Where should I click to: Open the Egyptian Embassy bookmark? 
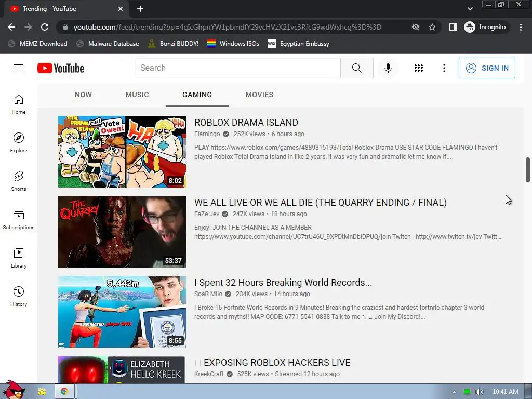tap(298, 44)
